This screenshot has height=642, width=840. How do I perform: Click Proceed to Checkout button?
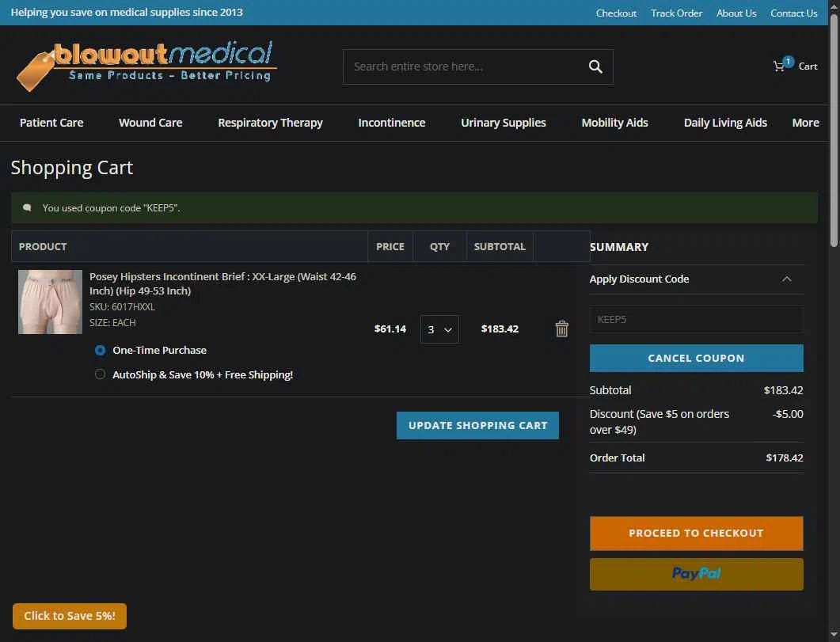696,534
